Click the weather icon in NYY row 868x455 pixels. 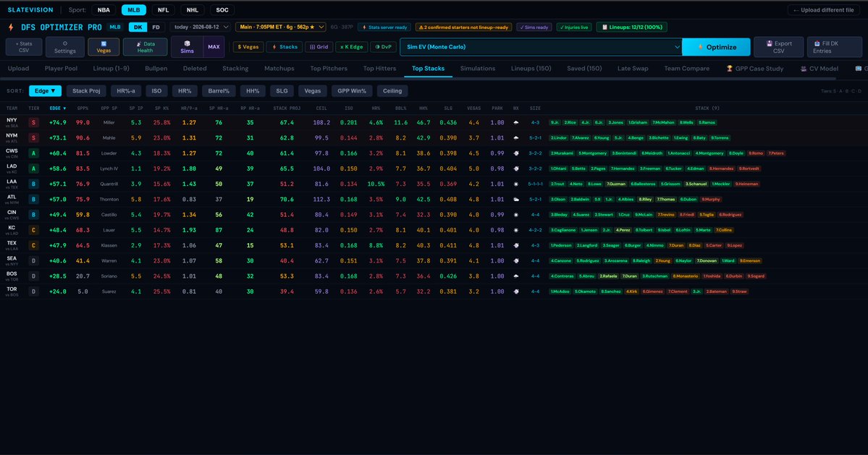pos(516,123)
